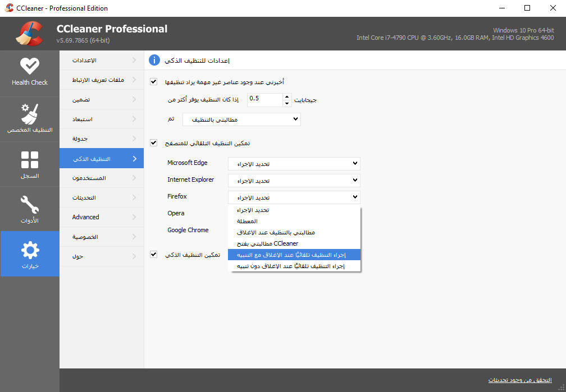Click the 0.5 gigabytes input field
This screenshot has width=566, height=392.
click(x=265, y=99)
